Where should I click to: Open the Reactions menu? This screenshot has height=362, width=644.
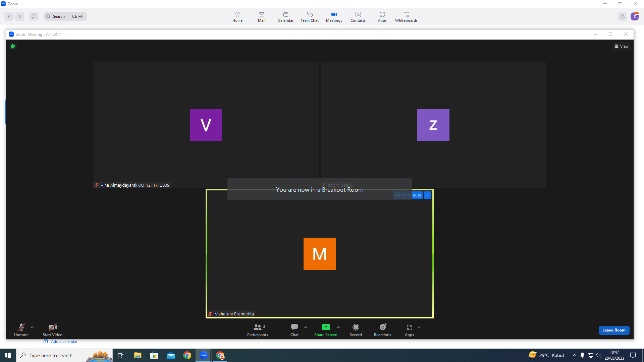point(382,330)
